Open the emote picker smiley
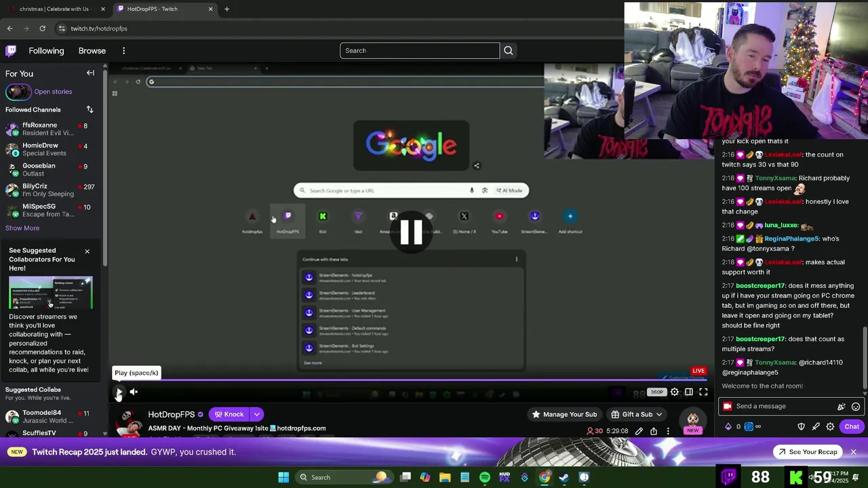This screenshot has width=868, height=488. [856, 407]
